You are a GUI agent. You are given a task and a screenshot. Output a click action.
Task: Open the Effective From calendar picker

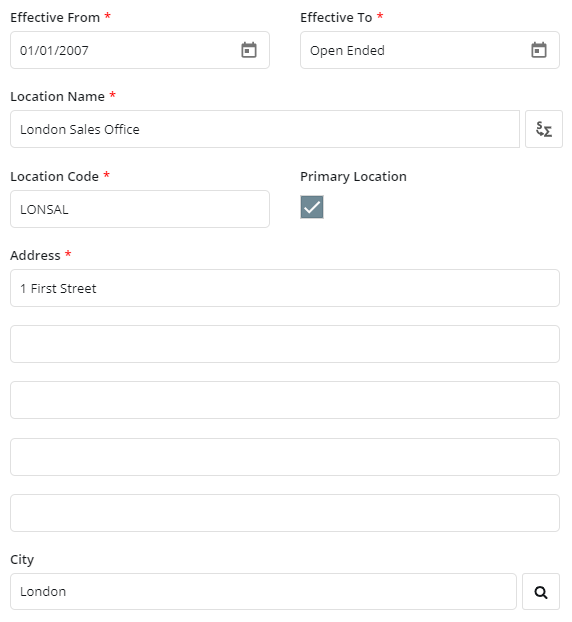coord(249,50)
